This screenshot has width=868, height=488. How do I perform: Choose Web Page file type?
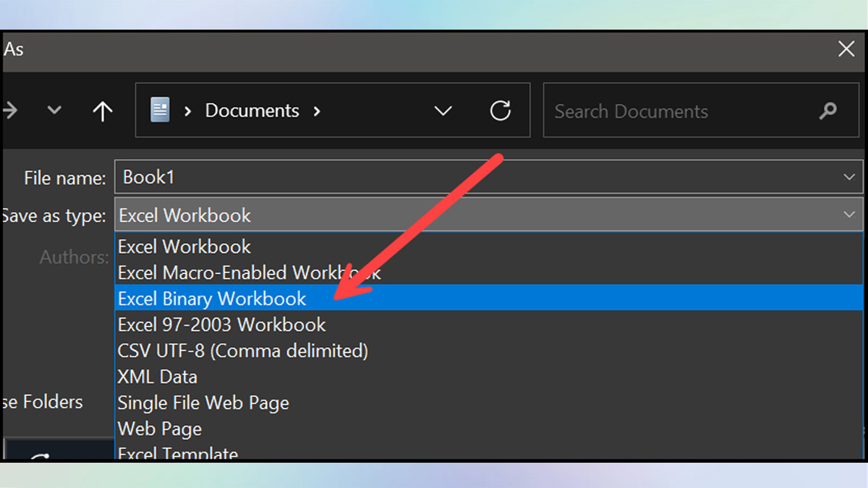[489, 429]
